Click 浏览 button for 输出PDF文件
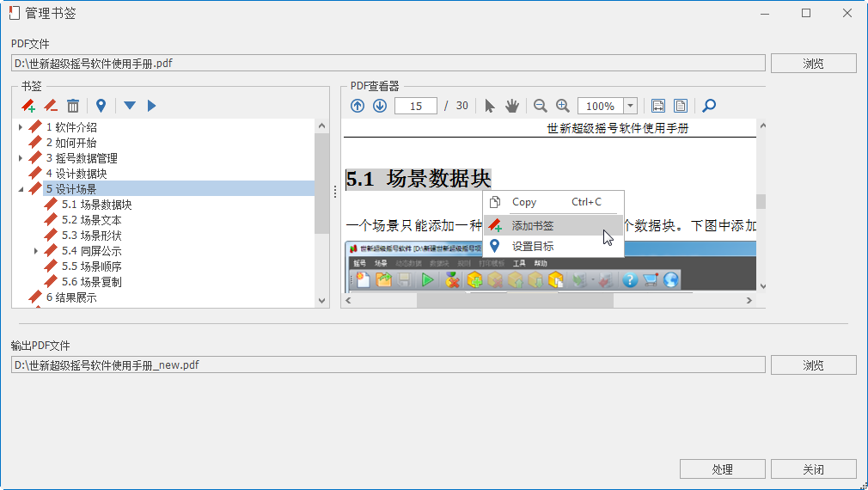This screenshot has height=490, width=868. coord(813,365)
